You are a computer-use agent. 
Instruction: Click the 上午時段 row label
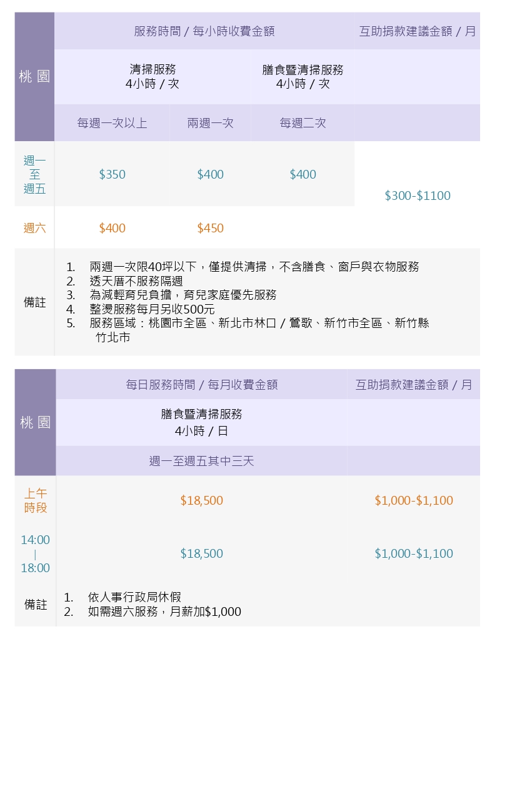[x=36, y=501]
